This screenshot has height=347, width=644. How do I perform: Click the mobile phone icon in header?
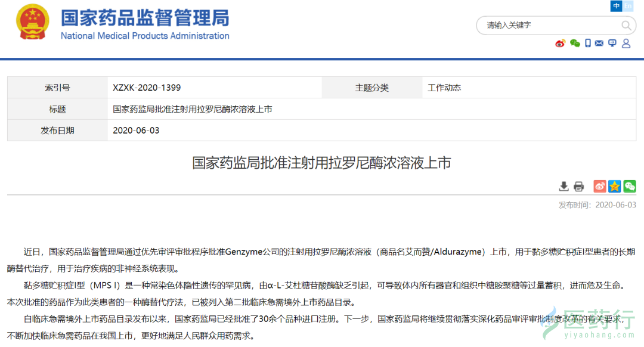click(x=588, y=43)
